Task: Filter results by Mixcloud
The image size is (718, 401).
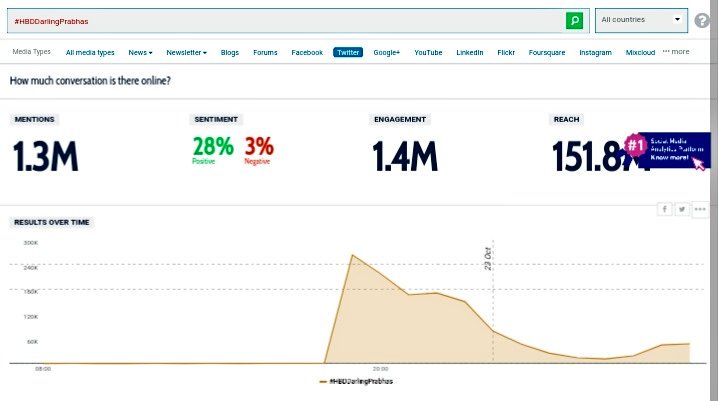Action: [640, 53]
